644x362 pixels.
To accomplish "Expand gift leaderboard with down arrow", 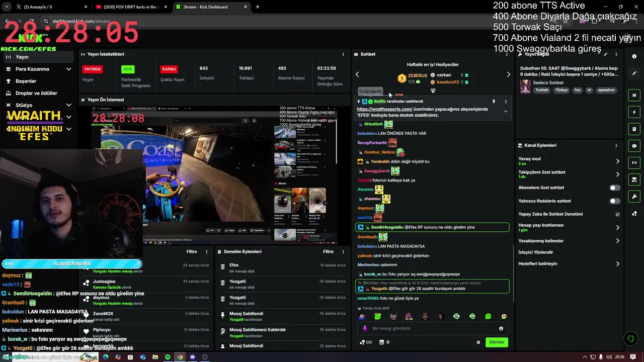I will coord(433,91).
